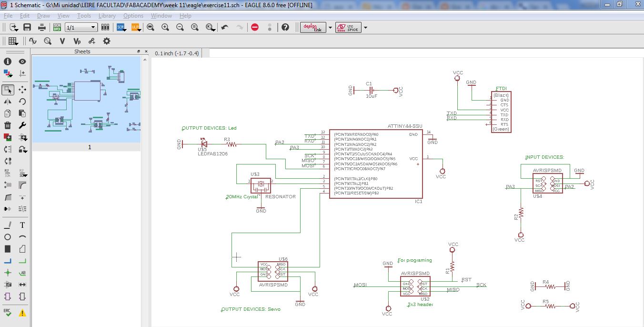
Task: Click the red Stop command icon
Action: click(x=255, y=27)
